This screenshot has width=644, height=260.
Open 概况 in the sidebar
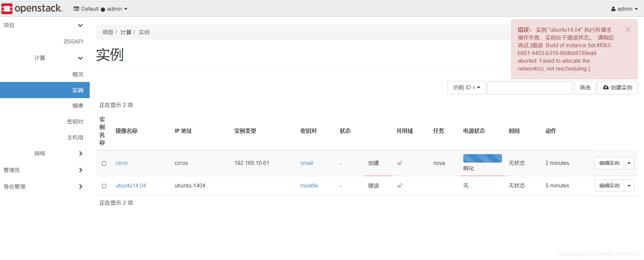pos(78,74)
